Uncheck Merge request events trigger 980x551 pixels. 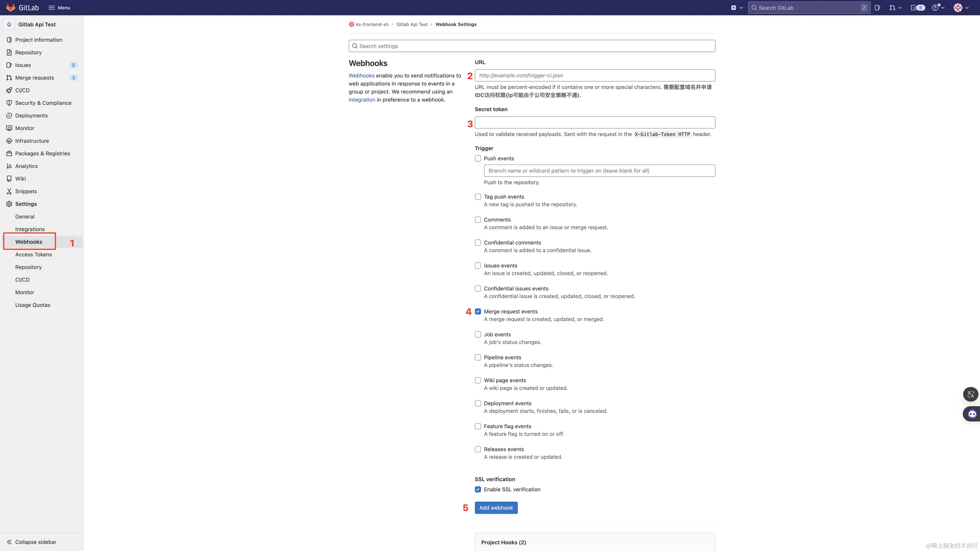tap(478, 311)
